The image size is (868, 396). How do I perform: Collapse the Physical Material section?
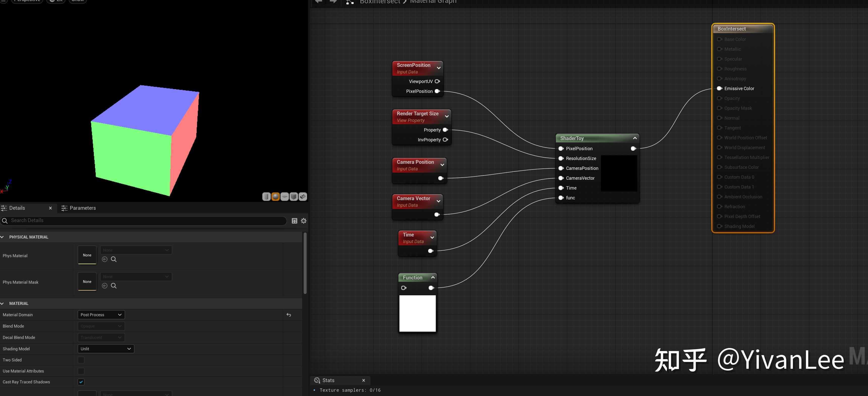(x=2, y=237)
